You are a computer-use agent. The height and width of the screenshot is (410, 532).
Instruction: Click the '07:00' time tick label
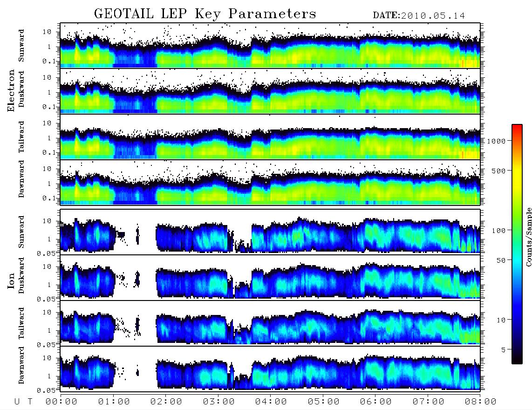[428, 402]
